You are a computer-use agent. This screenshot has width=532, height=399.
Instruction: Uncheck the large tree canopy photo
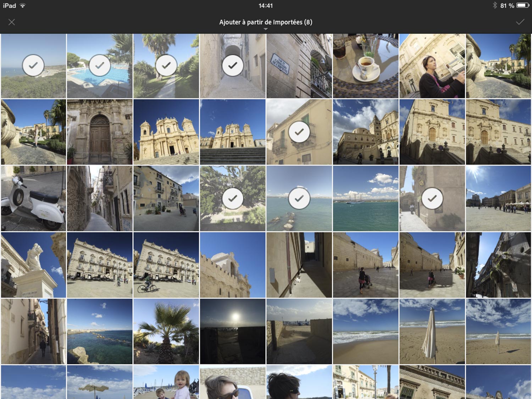click(233, 198)
